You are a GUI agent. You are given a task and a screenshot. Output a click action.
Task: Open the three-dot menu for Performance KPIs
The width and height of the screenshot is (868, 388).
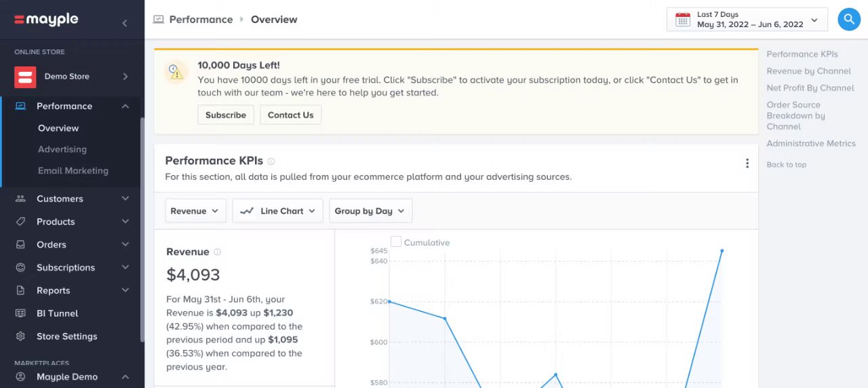pyautogui.click(x=747, y=163)
